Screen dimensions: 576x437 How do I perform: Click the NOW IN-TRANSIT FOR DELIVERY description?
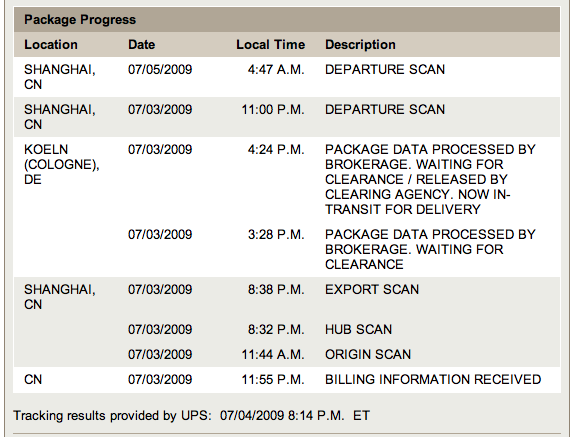[430, 179]
